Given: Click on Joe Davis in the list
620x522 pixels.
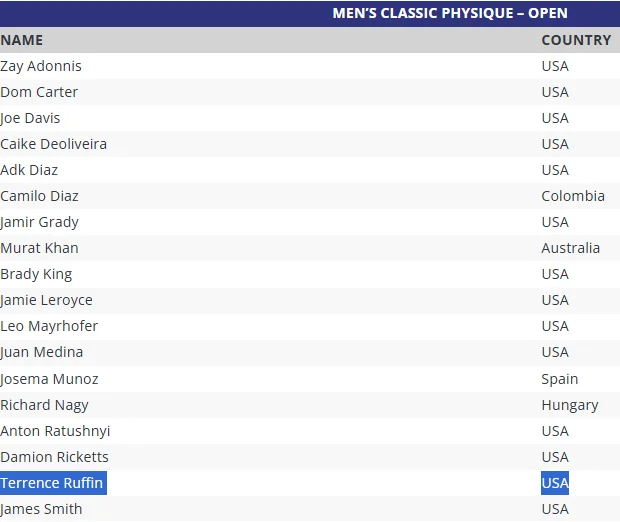Looking at the screenshot, I should [x=30, y=118].
